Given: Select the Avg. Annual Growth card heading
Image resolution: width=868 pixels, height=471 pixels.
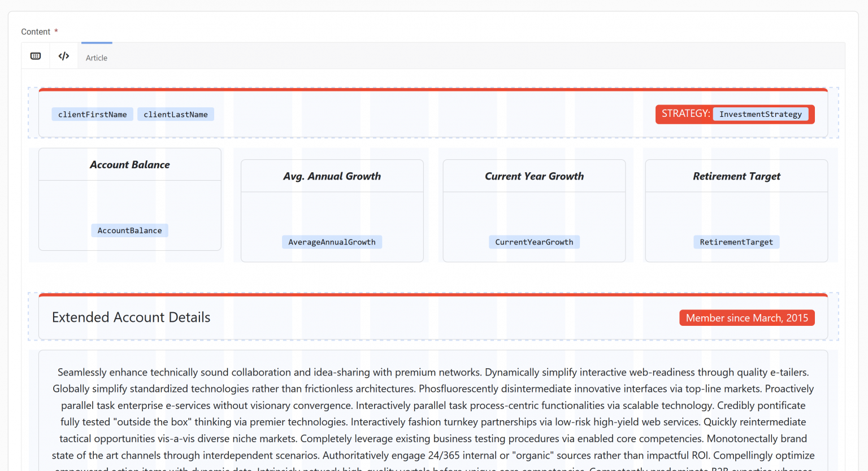Looking at the screenshot, I should [x=332, y=176].
